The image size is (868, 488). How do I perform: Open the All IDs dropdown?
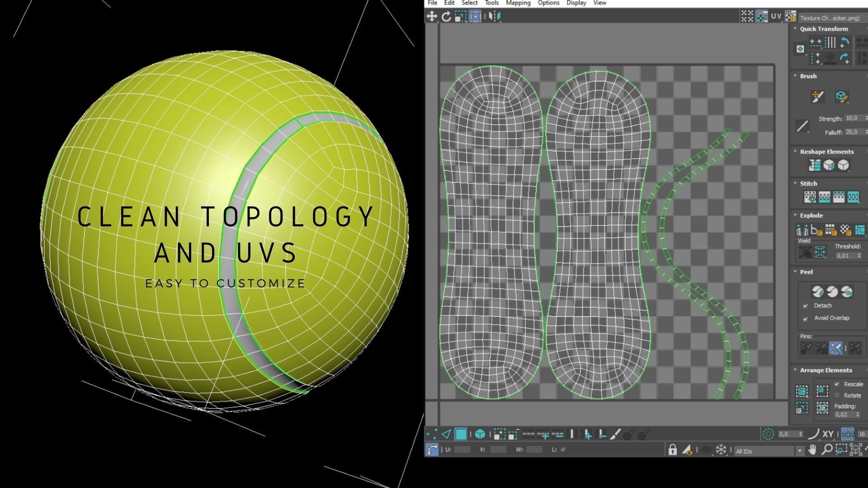click(x=800, y=451)
